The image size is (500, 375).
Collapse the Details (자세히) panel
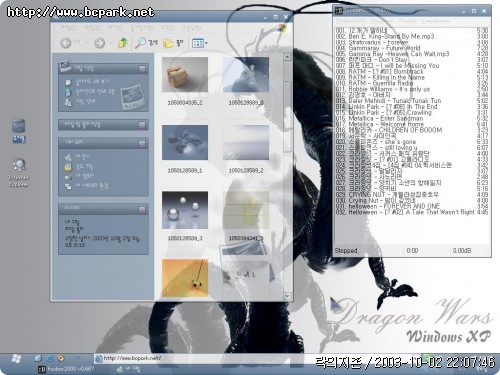coord(142,209)
